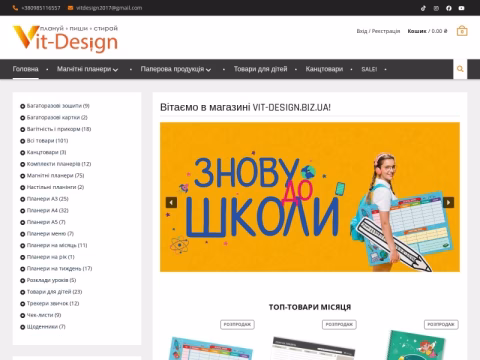Show previous slide with banner left arrow

point(171,202)
